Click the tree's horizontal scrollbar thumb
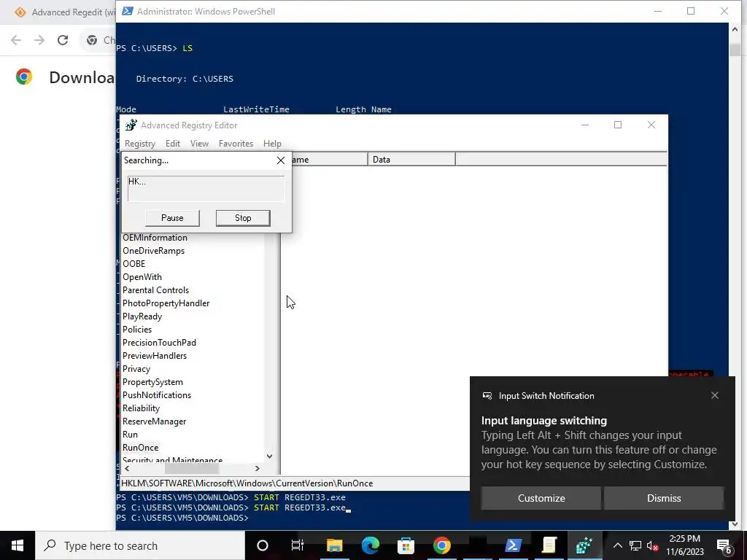The image size is (747, 560). [x=192, y=469]
